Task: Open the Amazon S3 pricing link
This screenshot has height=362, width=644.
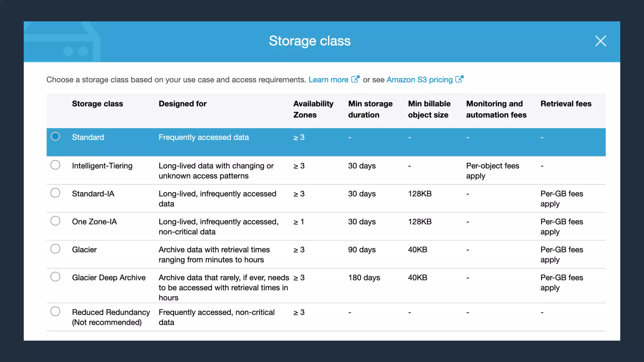Action: [x=419, y=80]
